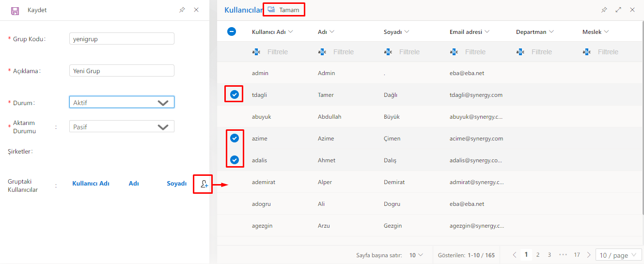Toggle the select-all checkbox in table header
This screenshot has width=644, height=264.
[232, 32]
